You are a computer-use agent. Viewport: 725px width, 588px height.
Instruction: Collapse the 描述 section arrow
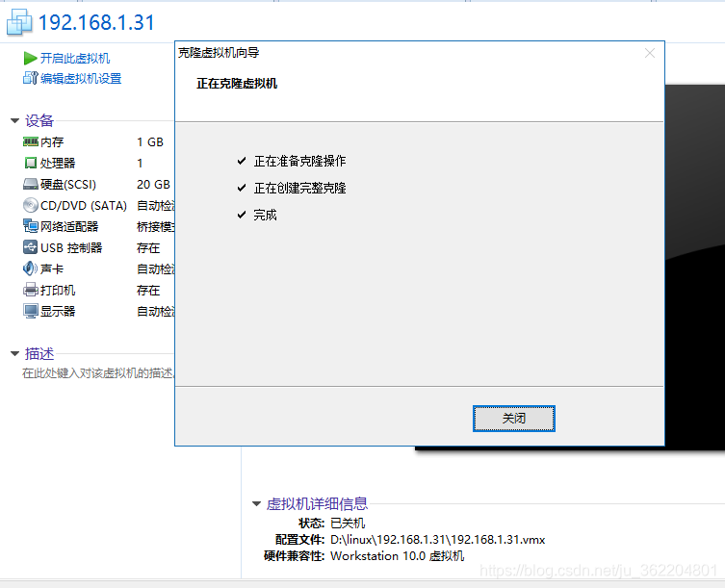click(x=14, y=354)
